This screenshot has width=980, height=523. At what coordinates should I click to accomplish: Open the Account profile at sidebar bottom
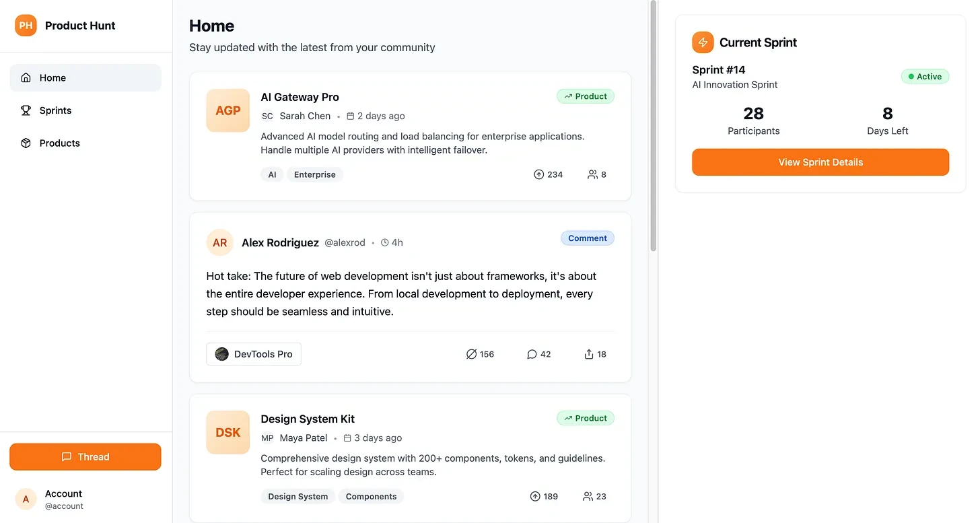pos(63,499)
